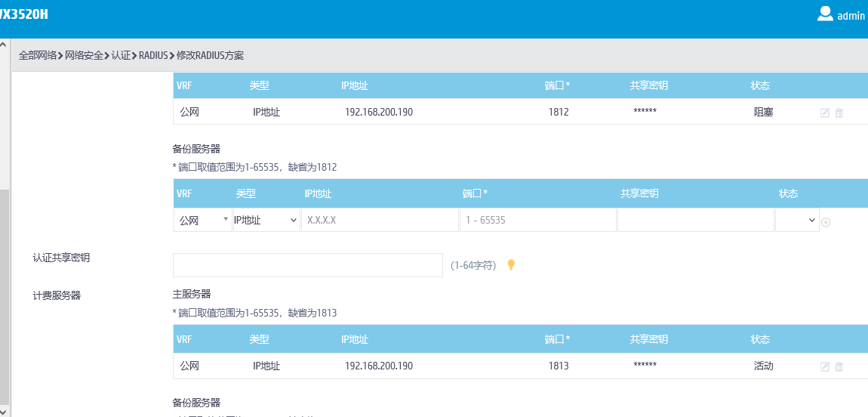Click the admin user avatar icon
Image resolution: width=868 pixels, height=417 pixels.
(825, 14)
